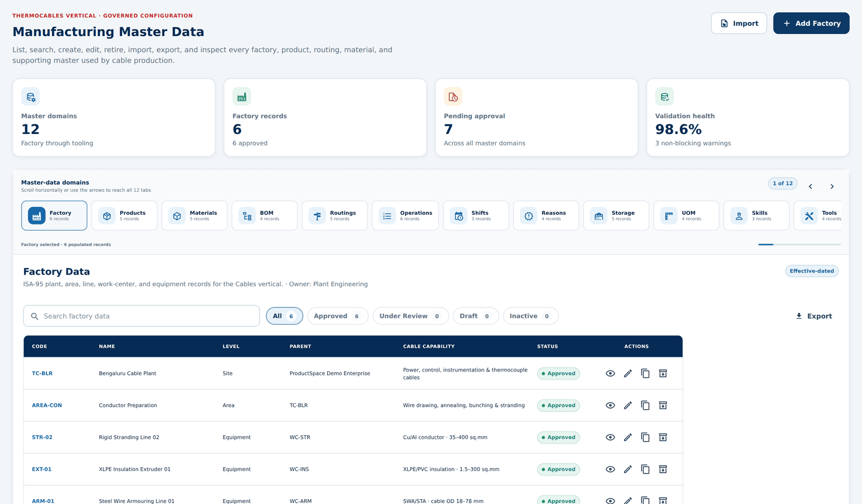The width and height of the screenshot is (862, 504).
Task: Click the Effective-dated badge
Action: point(811,271)
